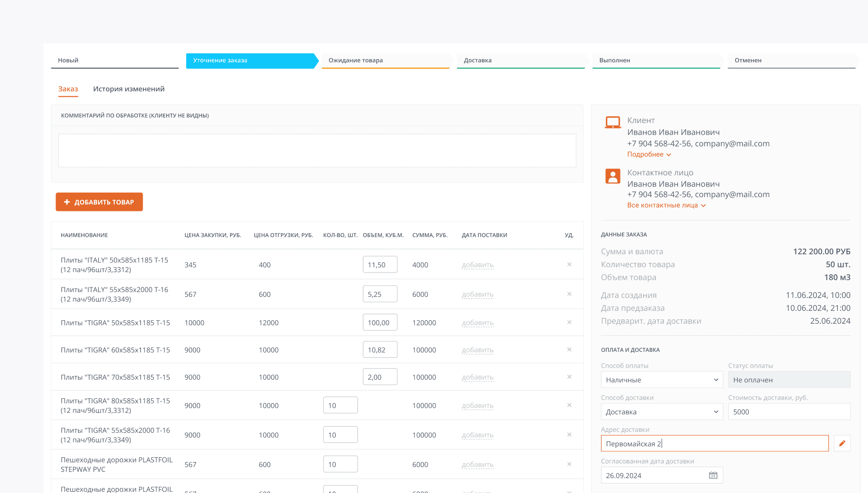The width and height of the screenshot is (868, 493).
Task: Open the calendar icon in delivery date
Action: [x=713, y=476]
